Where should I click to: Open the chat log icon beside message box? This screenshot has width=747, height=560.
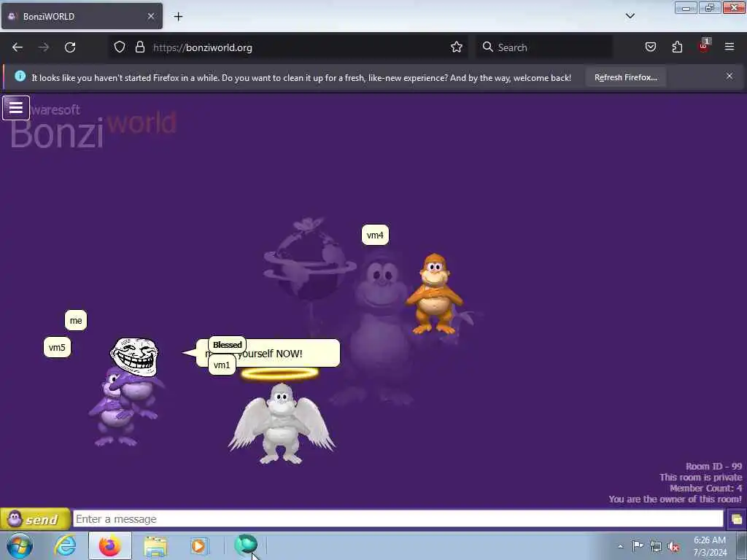[736, 519]
